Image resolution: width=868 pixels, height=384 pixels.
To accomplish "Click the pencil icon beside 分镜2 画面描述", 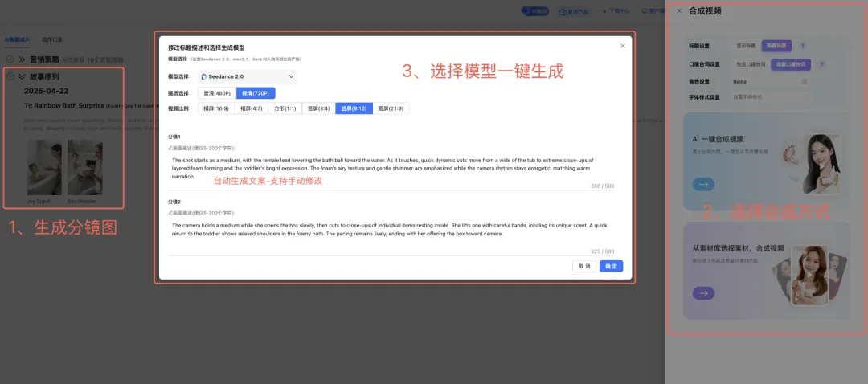I will pos(170,213).
